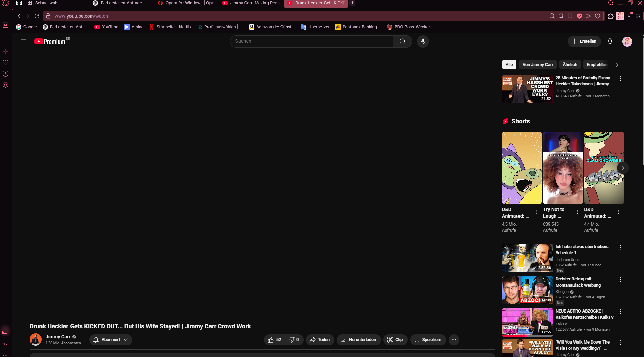Image resolution: width=644 pixels, height=357 pixels.
Task: Click the GX Corner icon in the sidebar
Action: pos(5,344)
